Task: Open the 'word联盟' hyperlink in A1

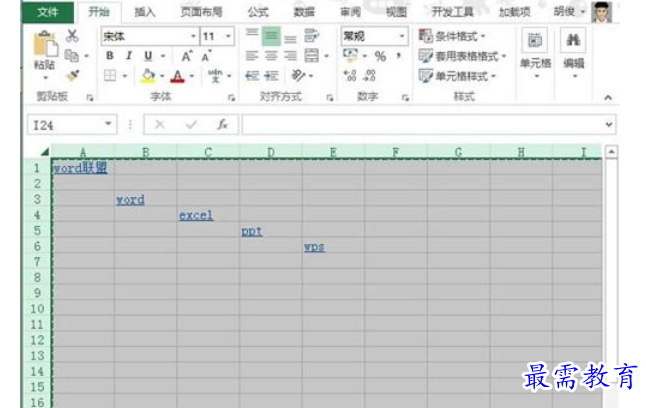Action: (x=80, y=168)
